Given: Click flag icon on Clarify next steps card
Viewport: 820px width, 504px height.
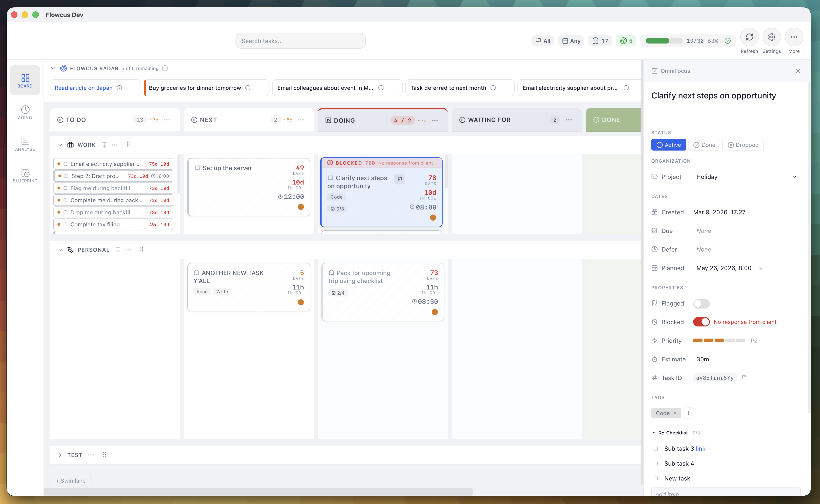Looking at the screenshot, I should (x=400, y=179).
